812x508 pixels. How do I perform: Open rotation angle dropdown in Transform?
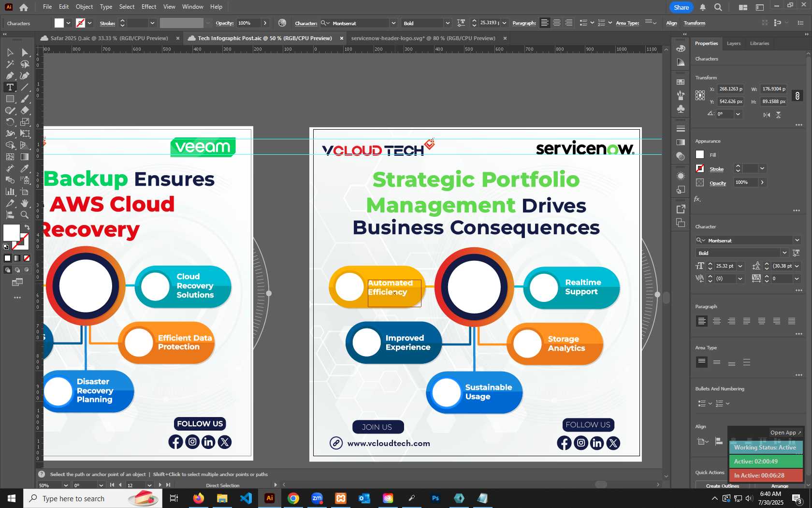738,114
